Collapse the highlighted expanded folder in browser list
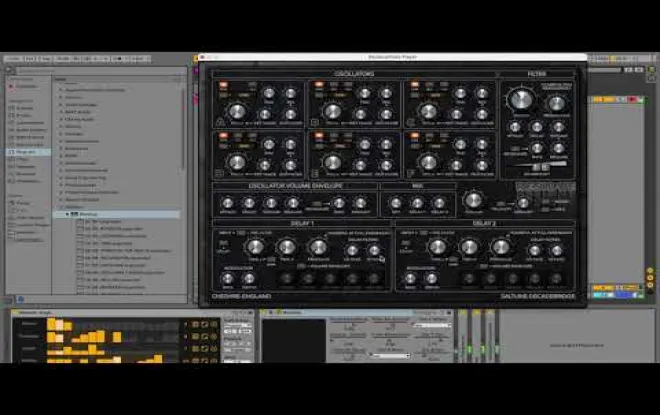The width and height of the screenshot is (660, 415). (67, 214)
